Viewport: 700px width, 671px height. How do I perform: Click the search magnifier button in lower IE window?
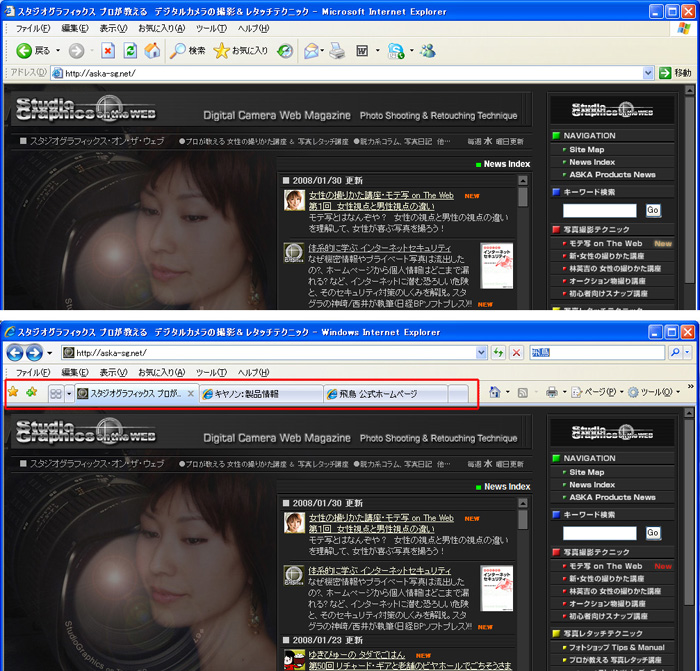coord(675,353)
